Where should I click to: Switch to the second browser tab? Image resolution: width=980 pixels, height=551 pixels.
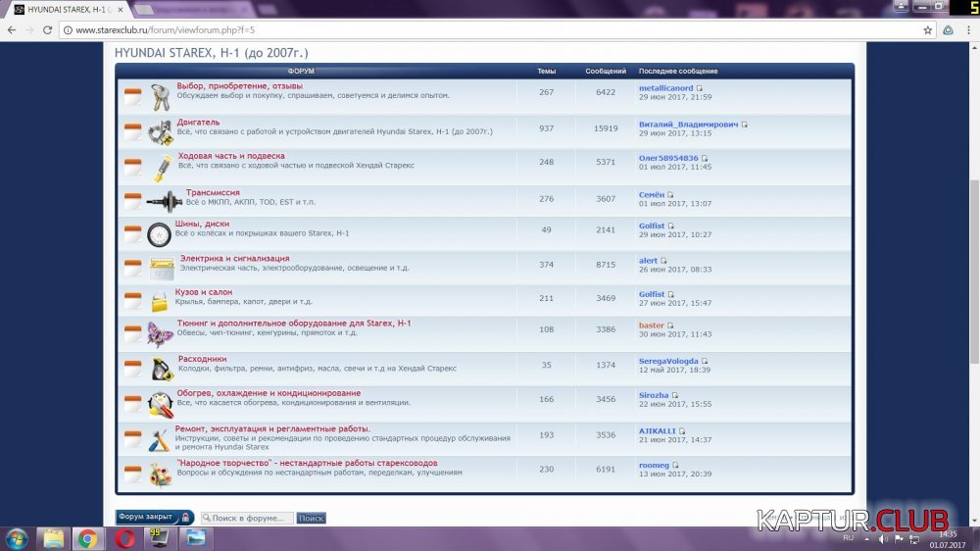coord(196,9)
